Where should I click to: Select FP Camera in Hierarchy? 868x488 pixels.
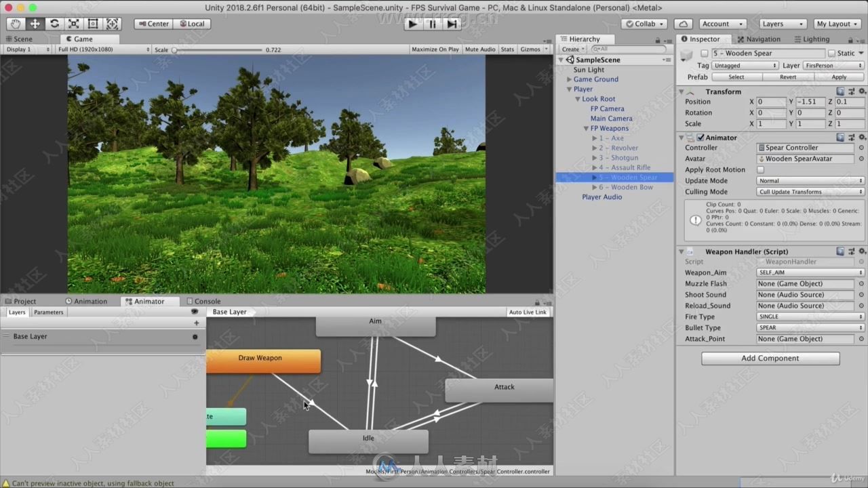tap(607, 108)
